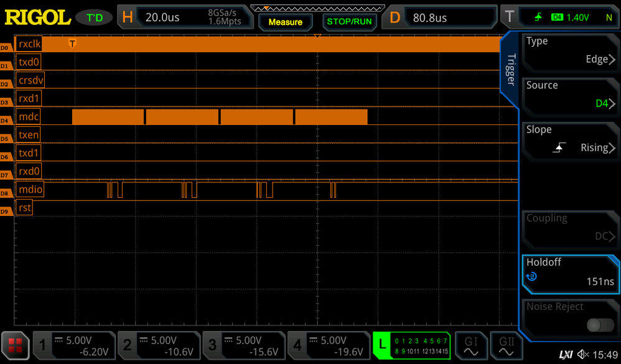Click the LXI network icon
The width and height of the screenshot is (621, 364).
pyautogui.click(x=566, y=355)
